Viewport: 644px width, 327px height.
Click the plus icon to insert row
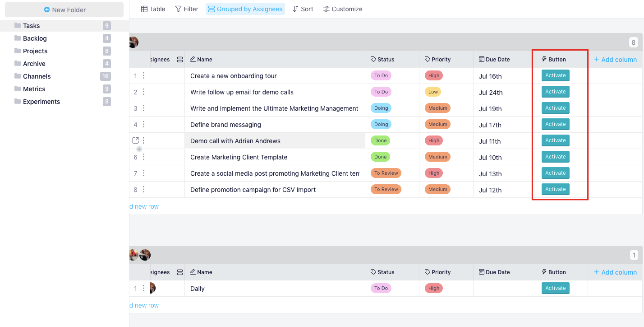click(x=139, y=149)
